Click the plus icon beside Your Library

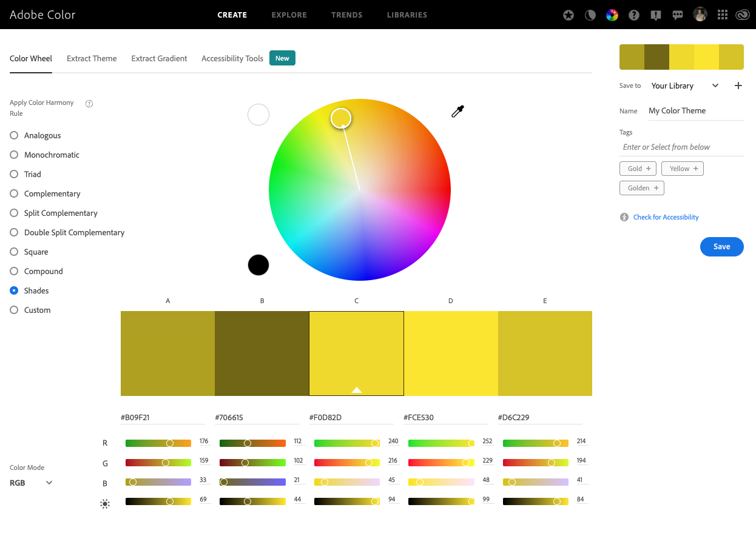click(x=738, y=85)
